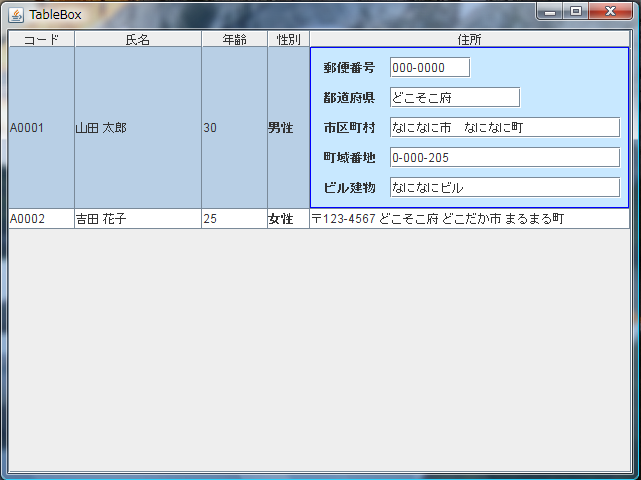Screen dimensions: 641x480
Task: Click the 市区町村 text field
Action: tap(504, 128)
